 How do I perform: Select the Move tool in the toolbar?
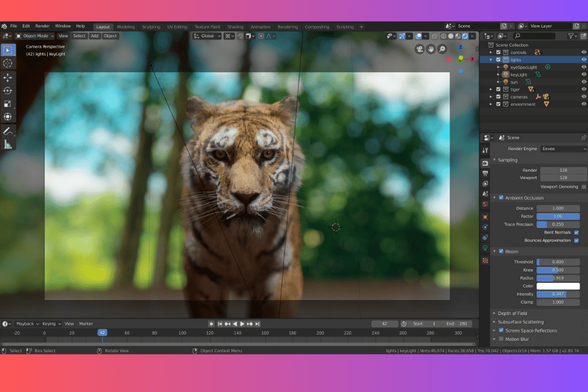(x=8, y=78)
